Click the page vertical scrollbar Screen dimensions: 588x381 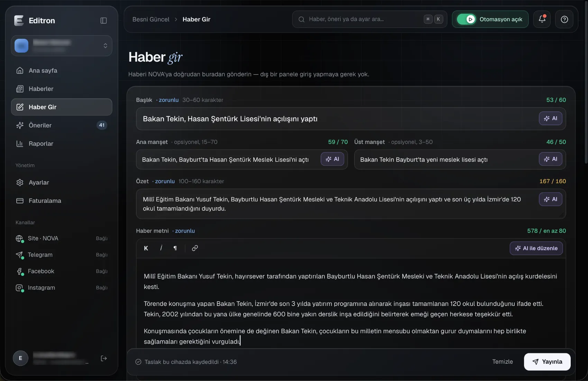pos(586,83)
